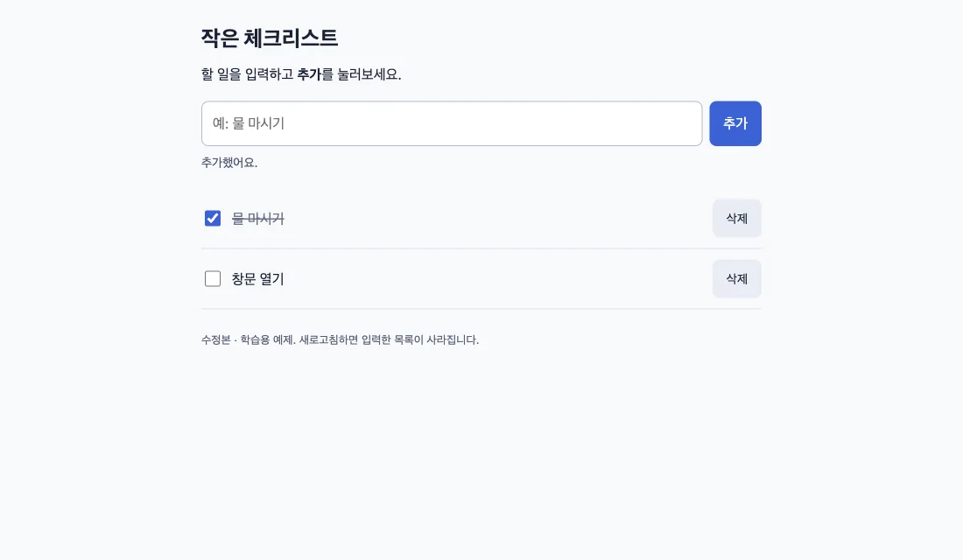Delete the 창문 열기 item
Image resolution: width=963 pixels, height=560 pixels.
[x=736, y=279]
